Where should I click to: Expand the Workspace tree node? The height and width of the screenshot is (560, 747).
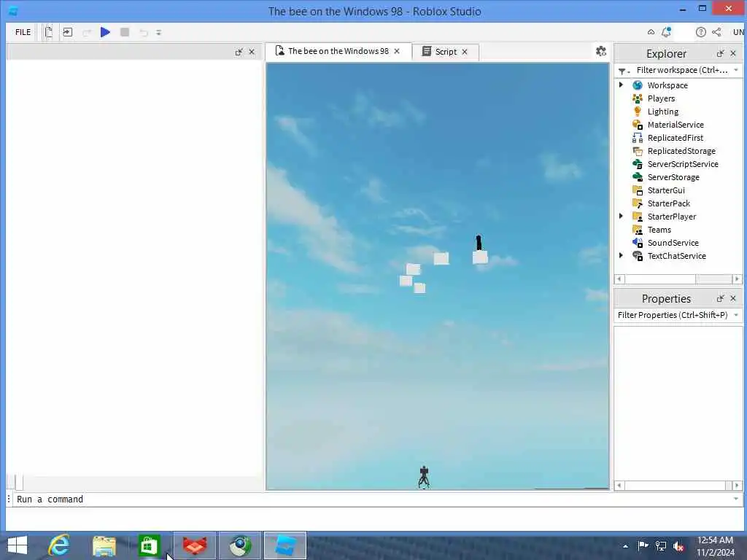(621, 85)
